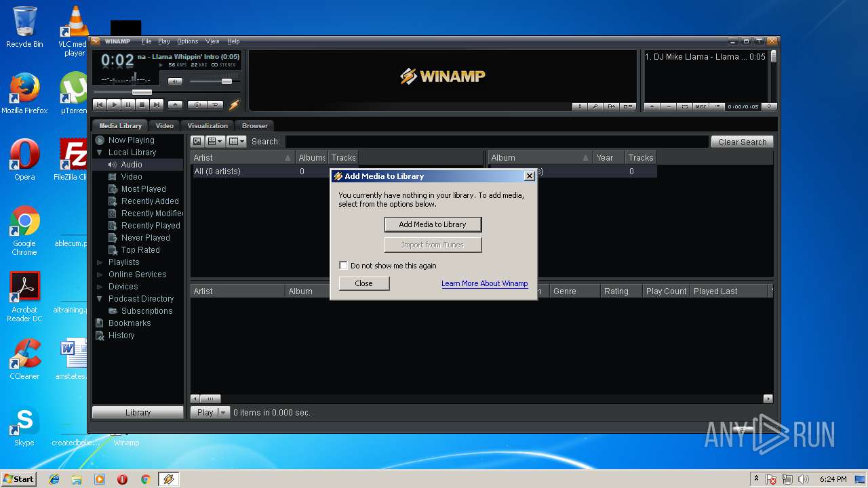The height and width of the screenshot is (488, 868).
Task: Click the playlist add (+) button
Action: click(652, 106)
